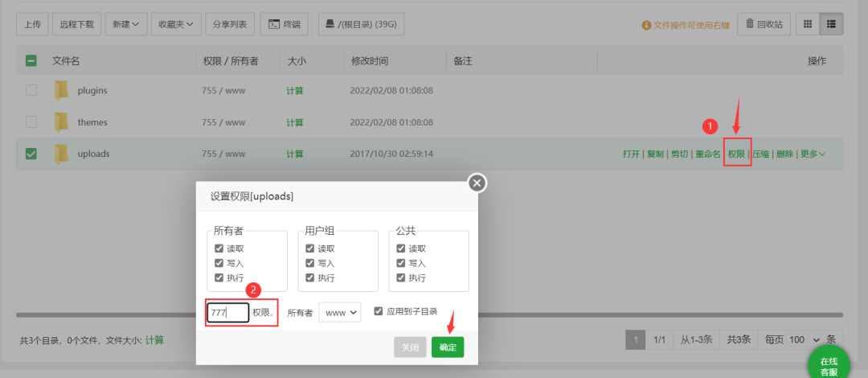Open the 回收站 recycle bin
This screenshot has width=868, height=378.
tap(764, 24)
